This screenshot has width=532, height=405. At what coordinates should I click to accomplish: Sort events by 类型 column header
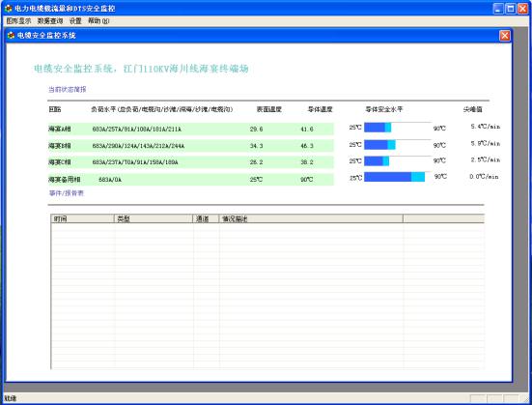[x=154, y=218]
